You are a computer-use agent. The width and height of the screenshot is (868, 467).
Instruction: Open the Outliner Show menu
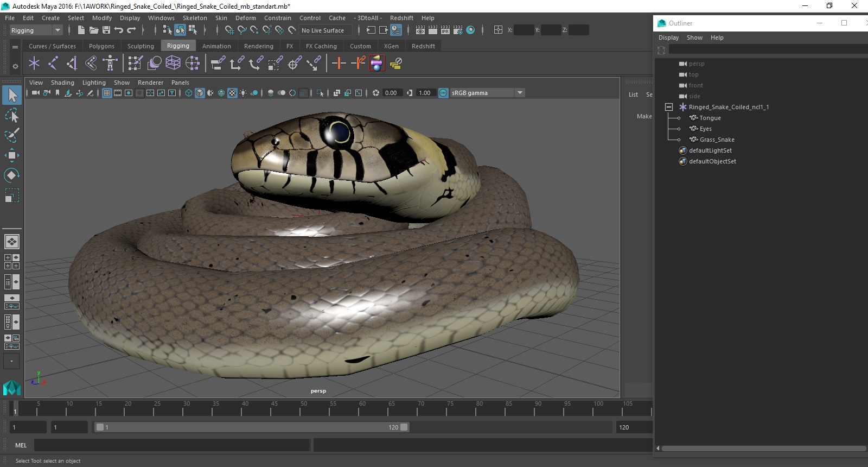pyautogui.click(x=694, y=37)
